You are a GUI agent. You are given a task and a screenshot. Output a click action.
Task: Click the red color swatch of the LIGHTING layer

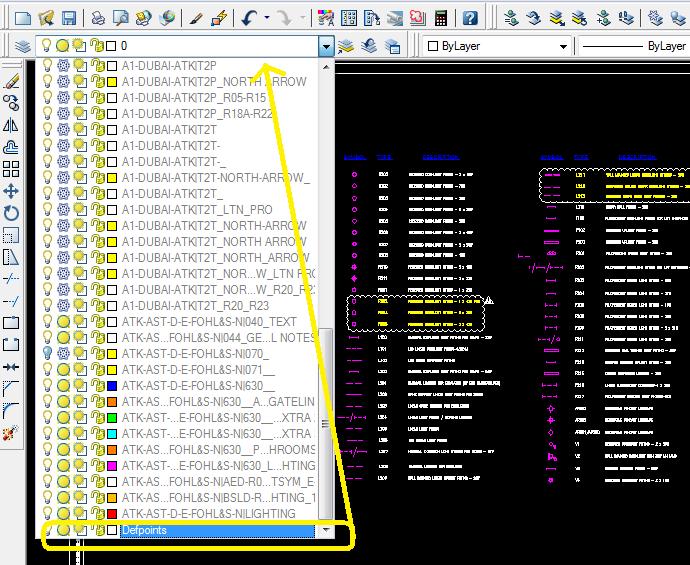click(112, 514)
